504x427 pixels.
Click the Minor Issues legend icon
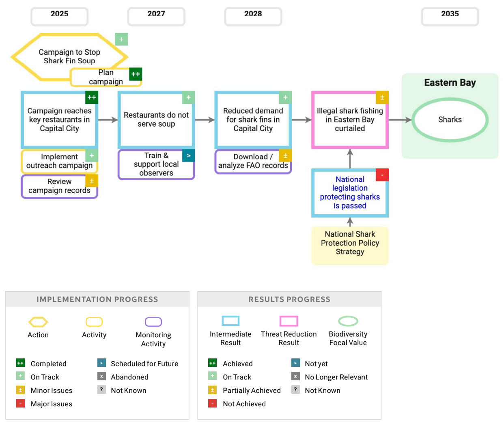(20, 390)
